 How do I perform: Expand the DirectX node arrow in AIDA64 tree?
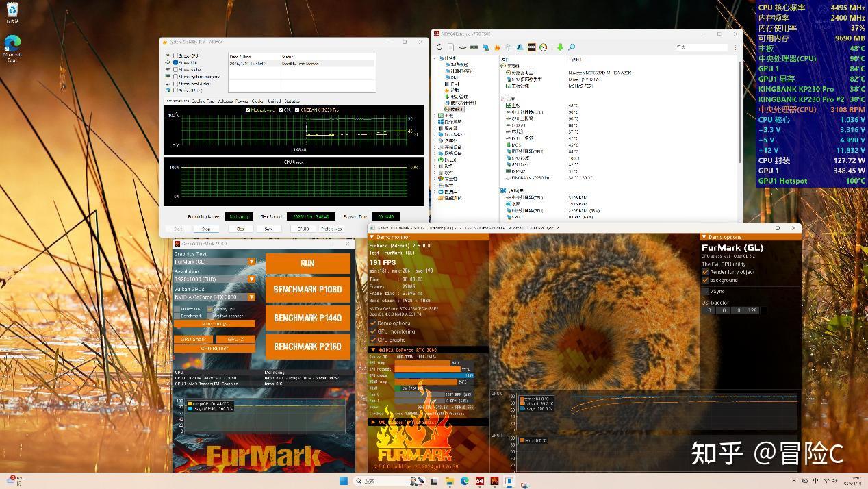click(436, 160)
